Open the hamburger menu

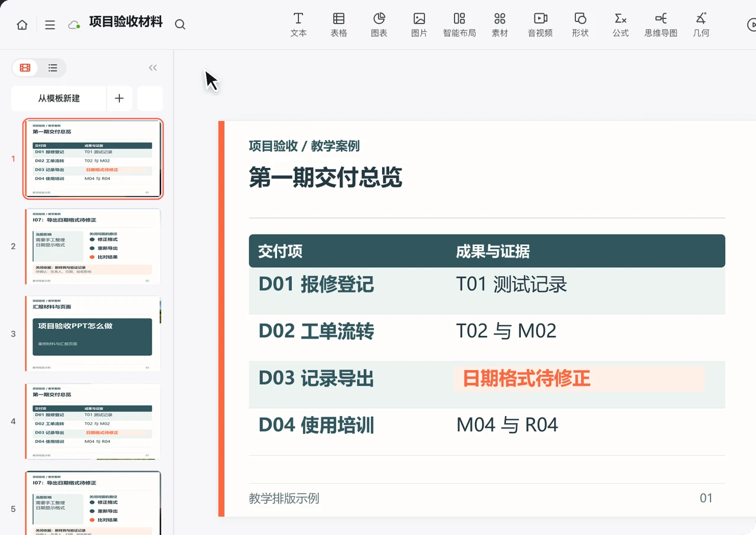pyautogui.click(x=50, y=25)
